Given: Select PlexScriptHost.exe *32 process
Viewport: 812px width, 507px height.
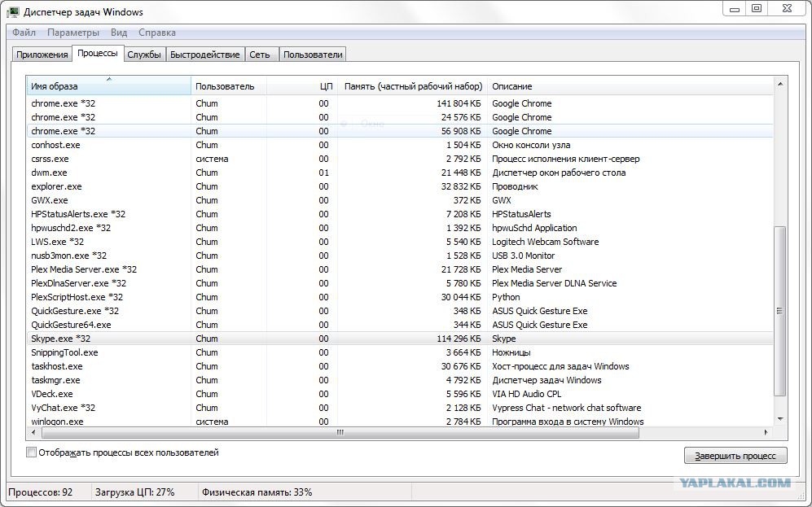Looking at the screenshot, I should click(400, 297).
